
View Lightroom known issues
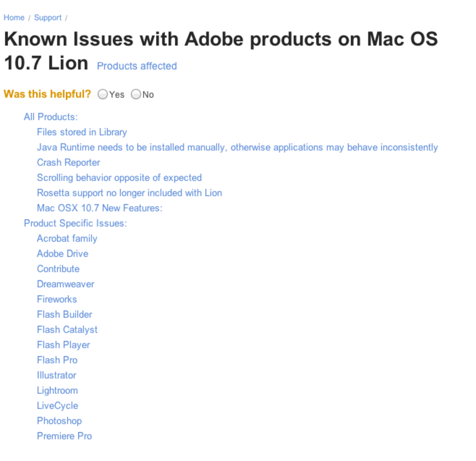tap(57, 391)
